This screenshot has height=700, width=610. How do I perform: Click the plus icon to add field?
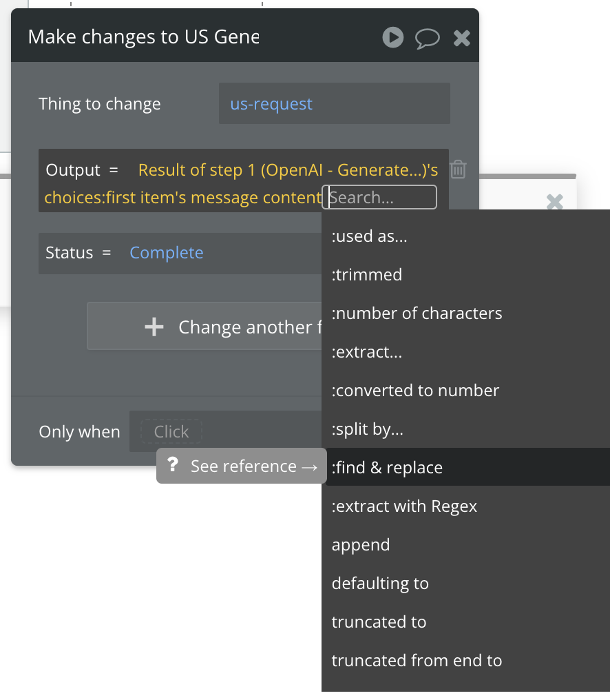tap(154, 327)
